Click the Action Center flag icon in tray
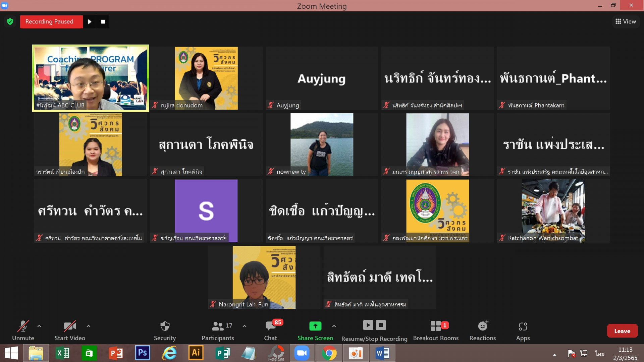This screenshot has height=362, width=644. [572, 353]
